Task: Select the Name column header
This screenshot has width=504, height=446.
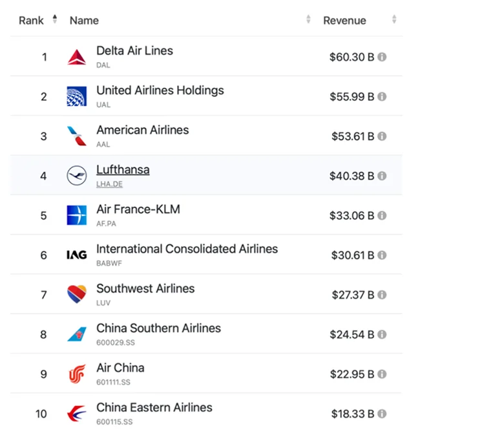Action: (x=84, y=21)
